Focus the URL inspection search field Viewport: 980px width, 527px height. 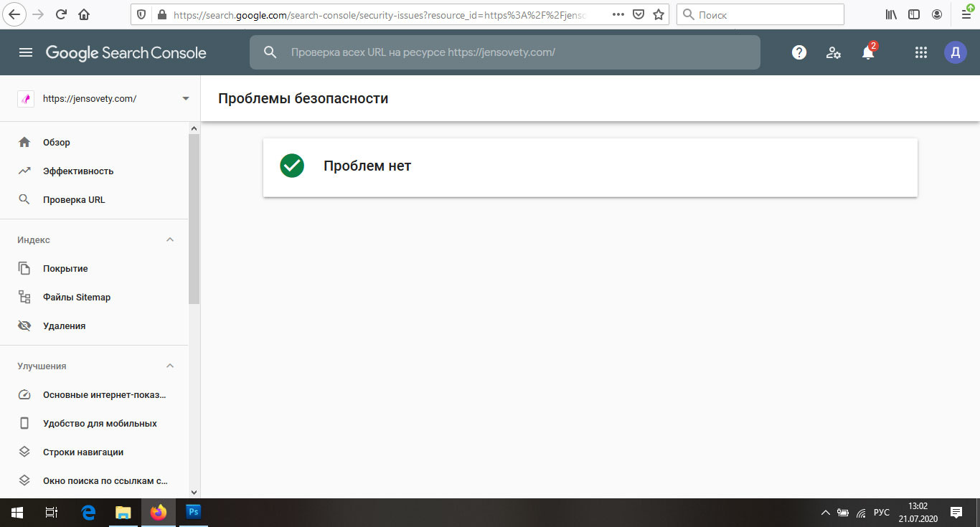pyautogui.click(x=504, y=52)
